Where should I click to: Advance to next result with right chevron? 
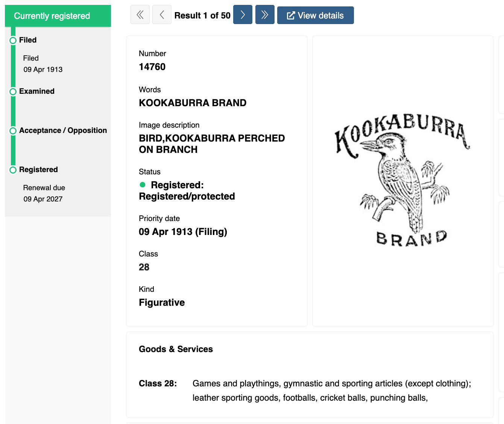[243, 15]
